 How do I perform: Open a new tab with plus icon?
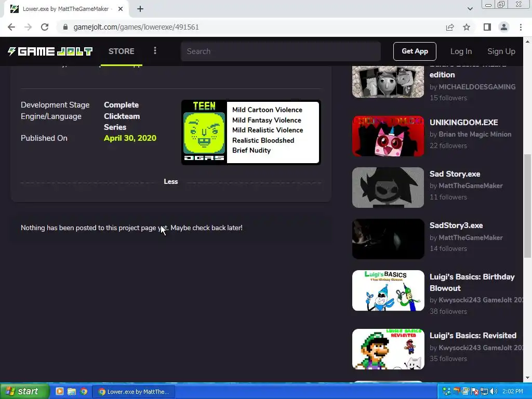[x=140, y=9]
